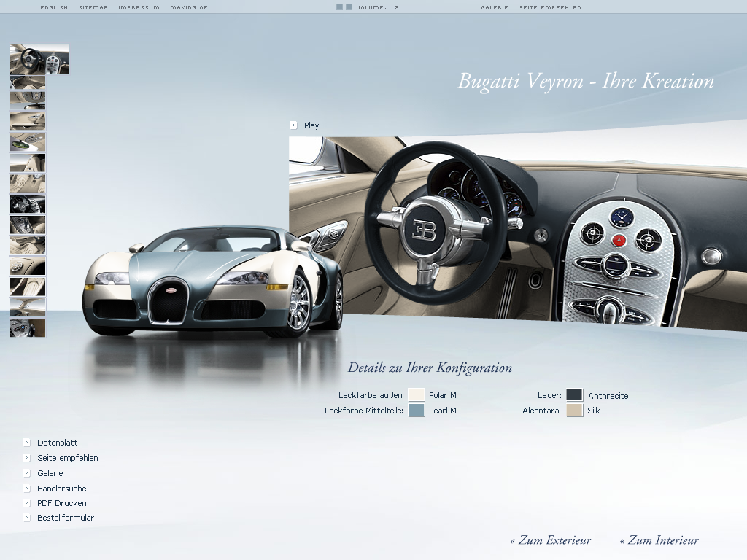This screenshot has height=560, width=747.
Task: Click the arrow icon beside Bestellformular
Action: coord(26,518)
